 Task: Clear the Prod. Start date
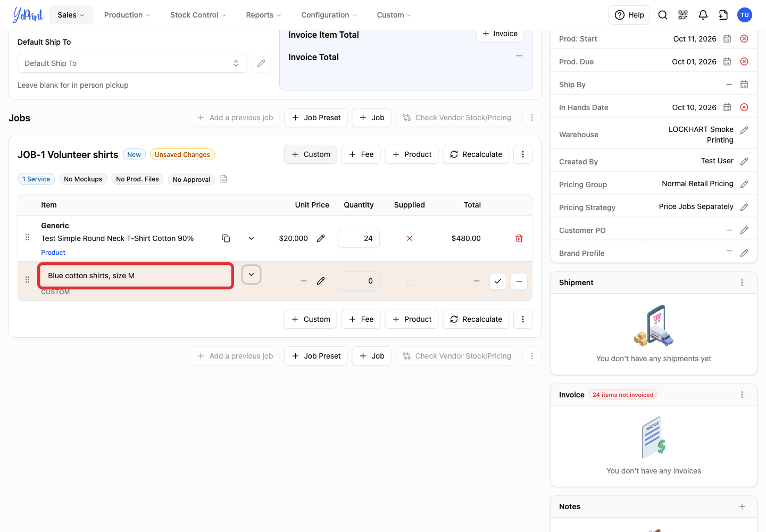coord(744,39)
